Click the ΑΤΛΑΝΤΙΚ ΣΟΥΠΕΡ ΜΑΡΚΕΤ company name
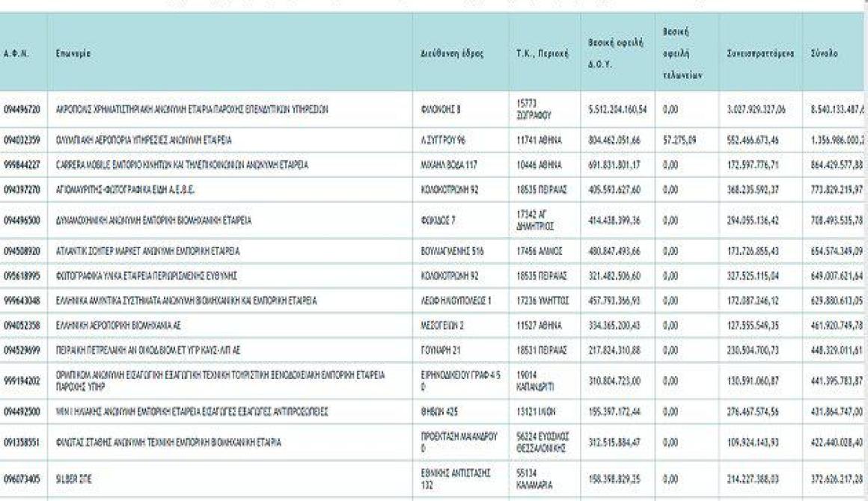This screenshot has width=868, height=501. (148, 251)
